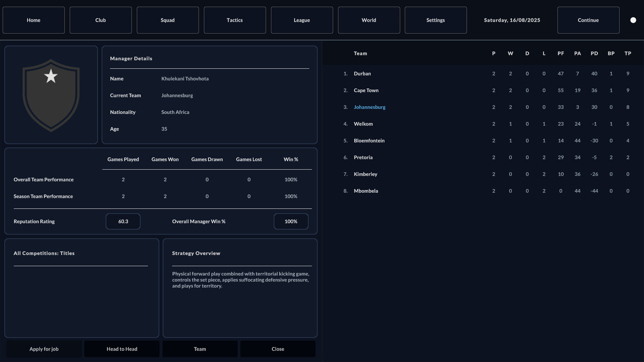Select Durban in the league standings
Viewport: 644px width, 362px height.
[362, 73]
